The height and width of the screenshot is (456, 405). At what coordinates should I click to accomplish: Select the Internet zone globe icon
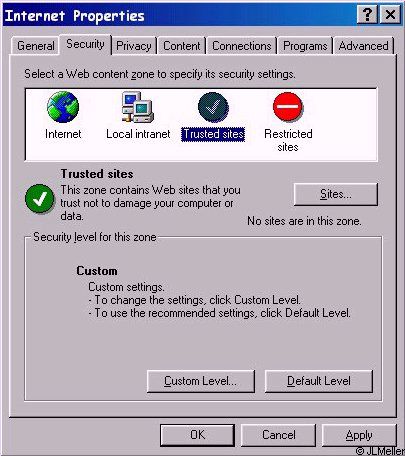tap(63, 107)
